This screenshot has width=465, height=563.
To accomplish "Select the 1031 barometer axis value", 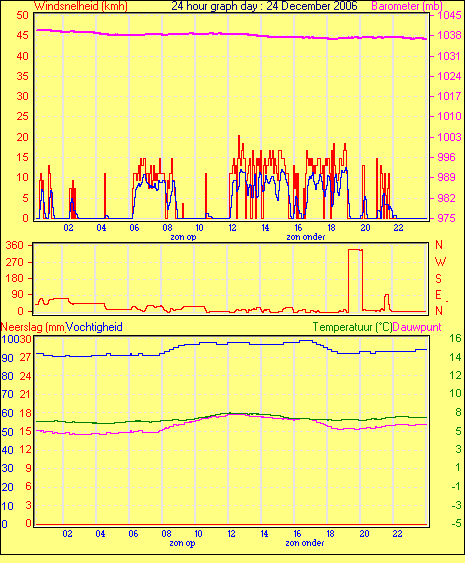I will coord(449,56).
